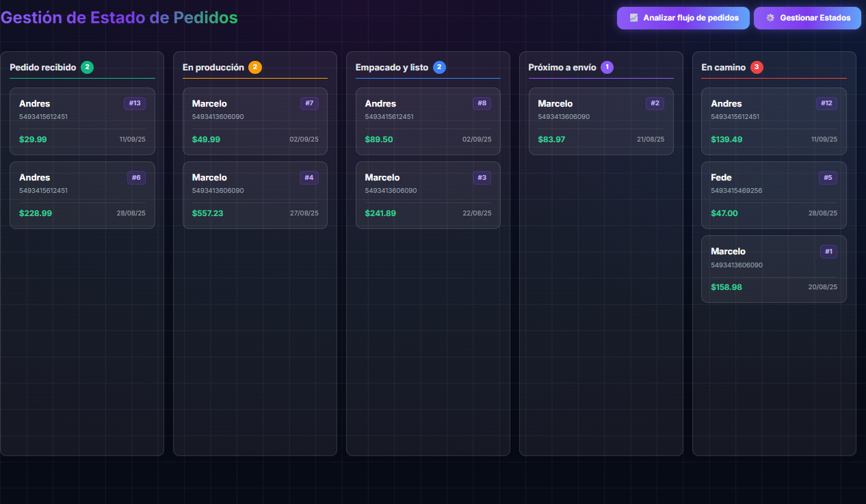Image resolution: width=866 pixels, height=504 pixels.
Task: Select the #2 badge in Próximo a envío
Action: pos(655,103)
